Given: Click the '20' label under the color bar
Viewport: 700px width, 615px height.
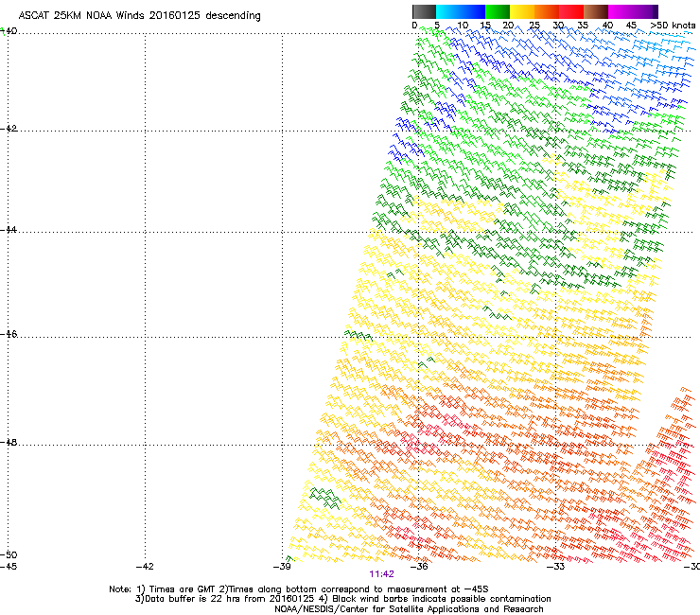Looking at the screenshot, I should tap(508, 26).
